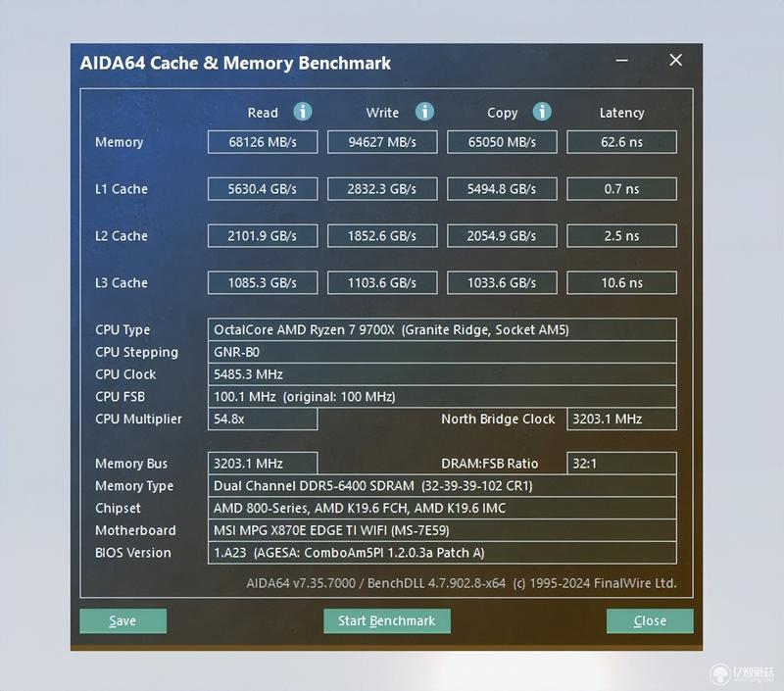Click the info icon next to Copy
Viewport: 784px width, 691px height.
tap(542, 112)
